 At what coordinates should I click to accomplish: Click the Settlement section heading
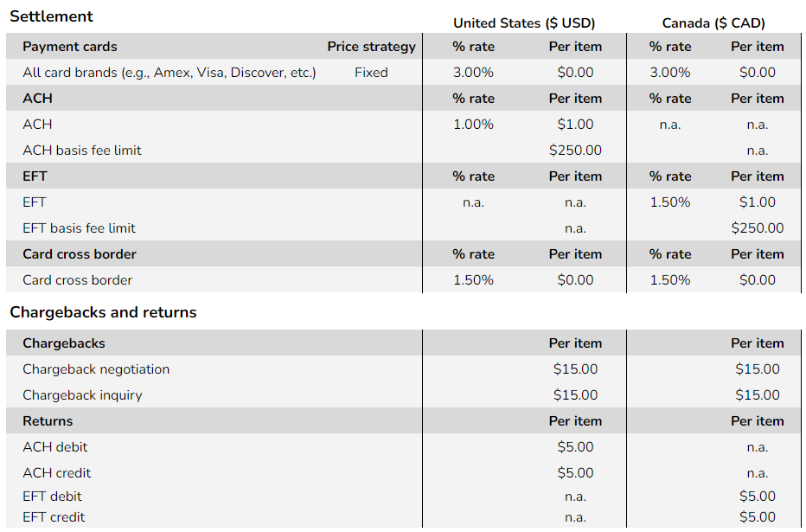pos(51,16)
